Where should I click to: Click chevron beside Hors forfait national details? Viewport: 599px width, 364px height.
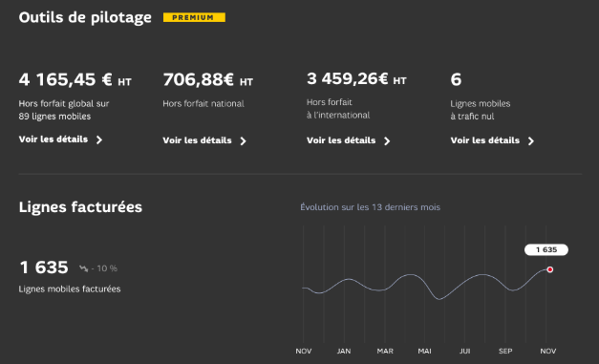[244, 141]
